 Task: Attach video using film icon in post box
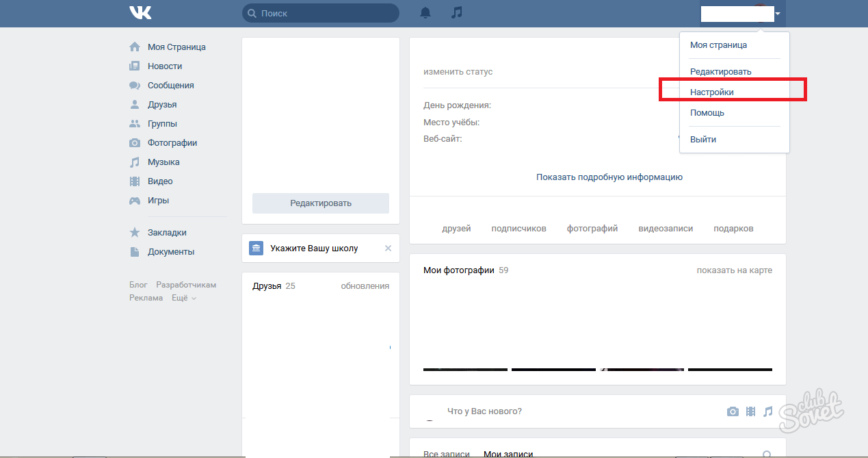coord(751,411)
